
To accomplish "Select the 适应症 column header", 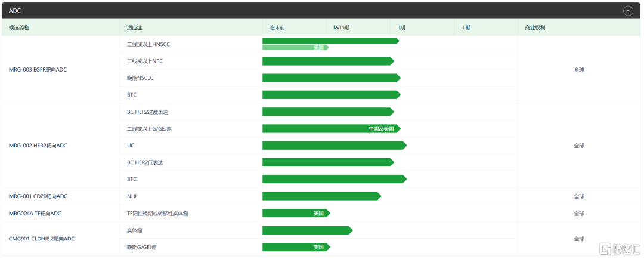I will point(135,27).
